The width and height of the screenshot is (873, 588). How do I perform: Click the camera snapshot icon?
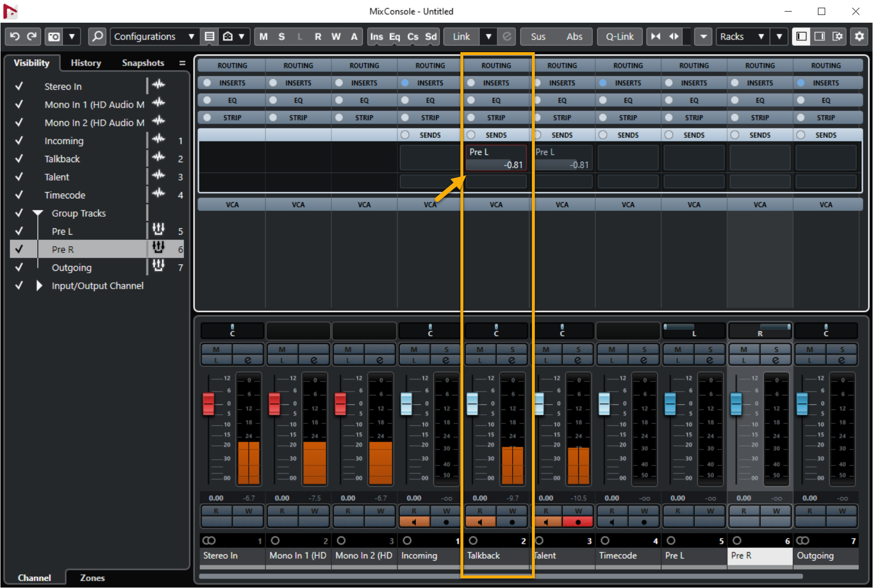pyautogui.click(x=54, y=37)
